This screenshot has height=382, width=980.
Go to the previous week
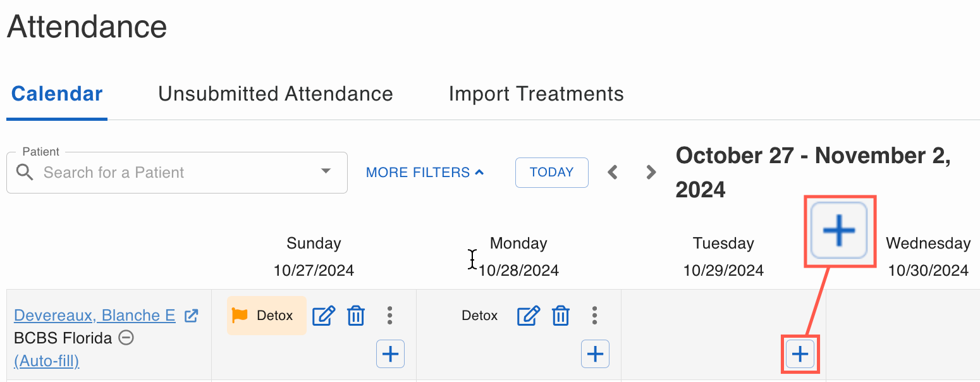pyautogui.click(x=612, y=172)
